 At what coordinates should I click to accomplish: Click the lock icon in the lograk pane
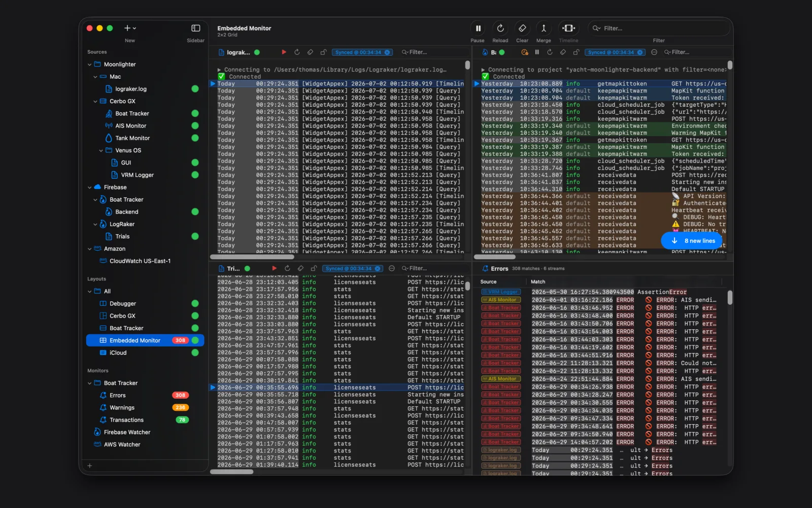click(323, 52)
